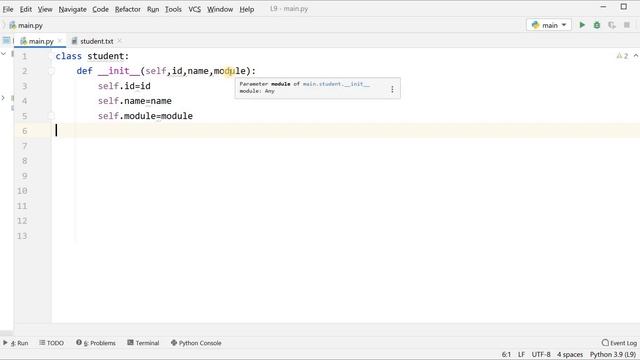This screenshot has width=640, height=360.
Task: Click line number 13 in gutter
Action: [22, 236]
